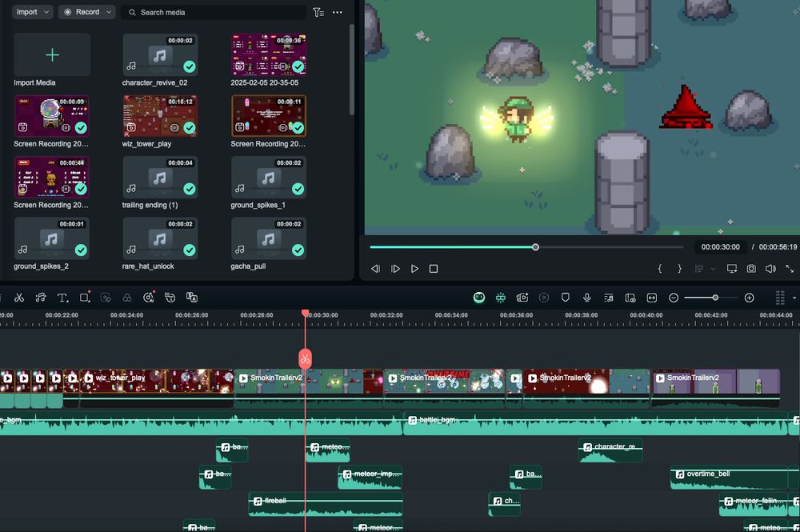
Task: Toggle the preview render eye icon
Action: point(630,298)
